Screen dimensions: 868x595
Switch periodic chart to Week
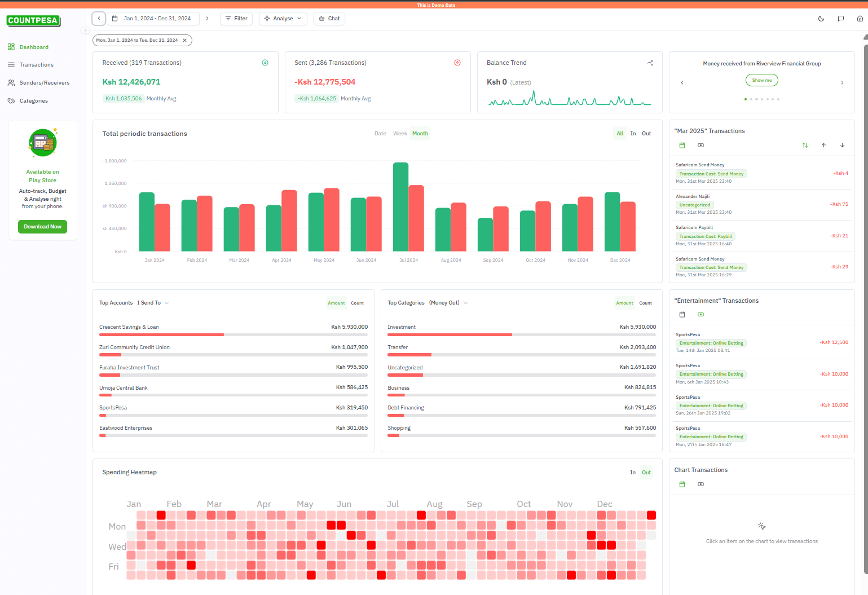click(x=400, y=134)
